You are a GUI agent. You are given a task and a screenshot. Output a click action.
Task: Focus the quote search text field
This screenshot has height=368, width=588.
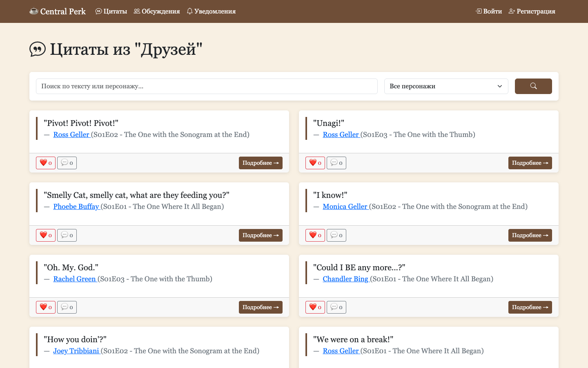pyautogui.click(x=207, y=86)
